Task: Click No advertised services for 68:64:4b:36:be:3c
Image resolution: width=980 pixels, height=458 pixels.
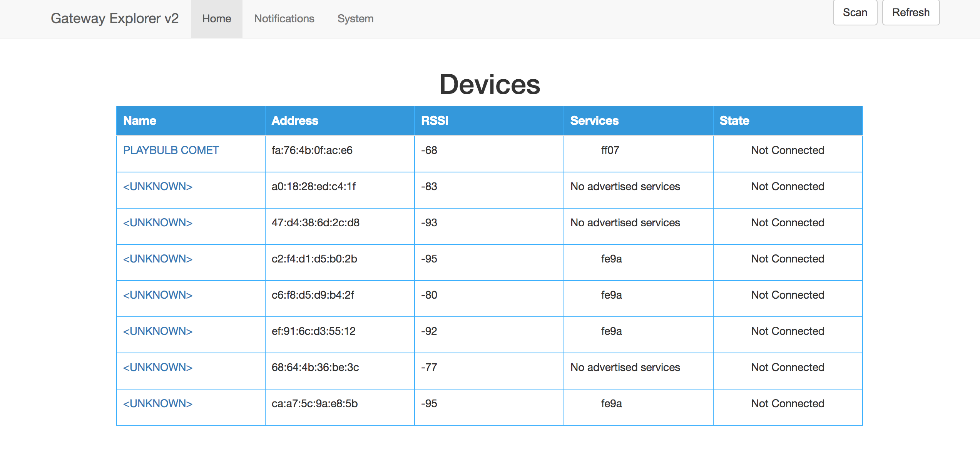Action: coord(625,367)
